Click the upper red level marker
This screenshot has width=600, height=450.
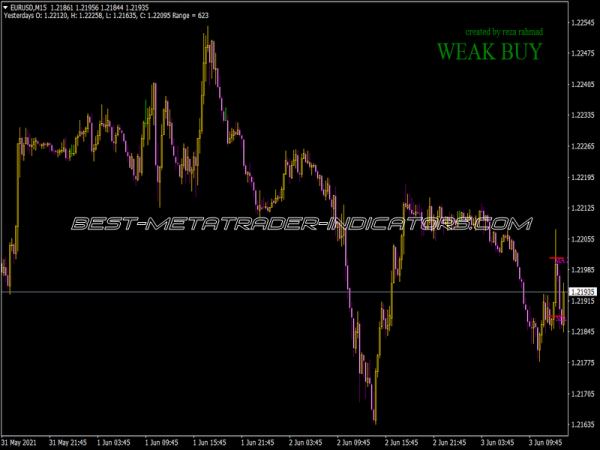(x=558, y=260)
